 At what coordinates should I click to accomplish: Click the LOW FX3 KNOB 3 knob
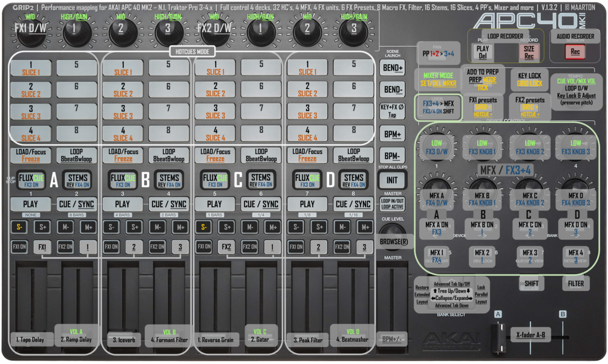(x=576, y=146)
